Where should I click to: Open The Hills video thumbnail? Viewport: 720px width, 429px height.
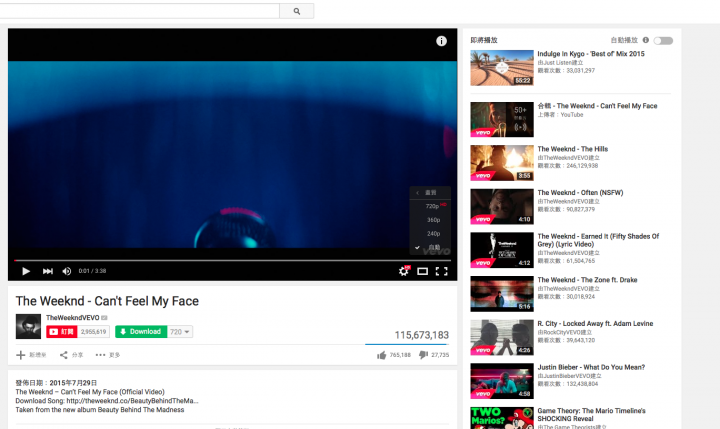pos(502,163)
